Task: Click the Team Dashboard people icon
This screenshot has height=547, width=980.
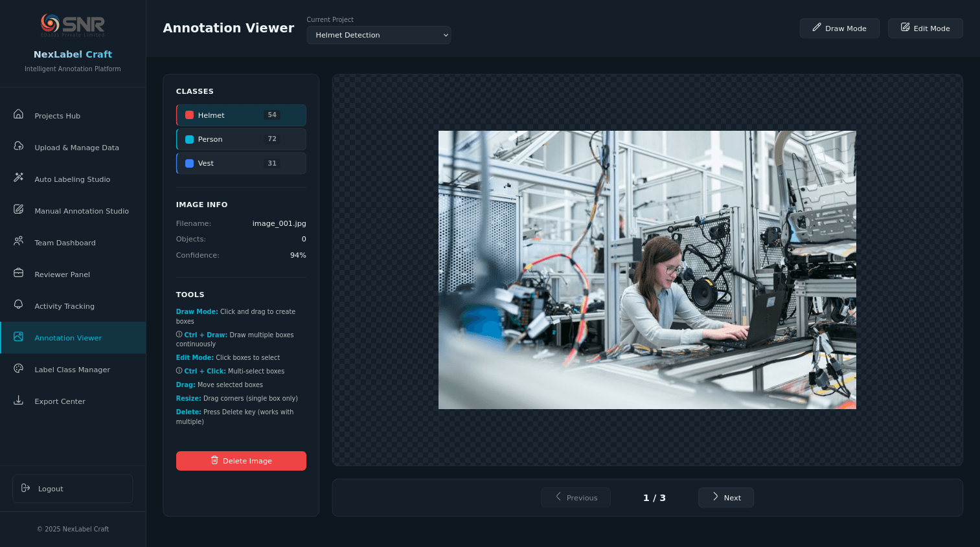Action: [x=19, y=241]
